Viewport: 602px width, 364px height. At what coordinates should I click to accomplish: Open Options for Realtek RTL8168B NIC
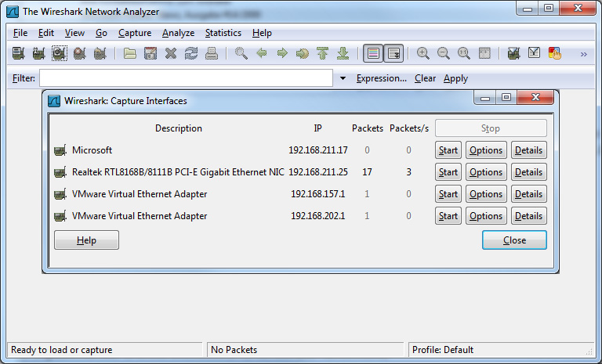click(x=486, y=172)
